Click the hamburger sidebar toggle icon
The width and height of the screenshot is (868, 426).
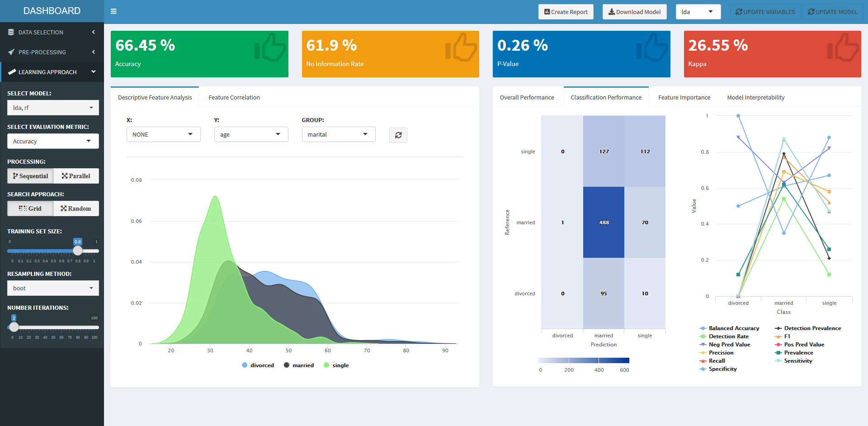113,11
